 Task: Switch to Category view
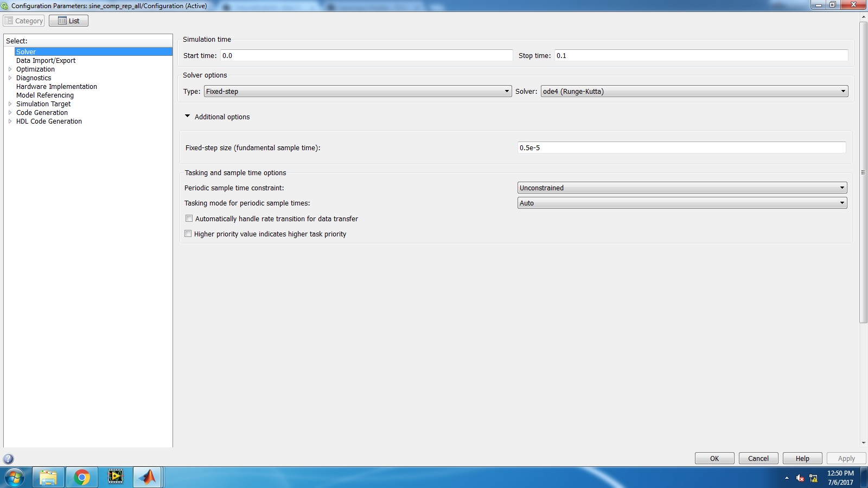click(24, 21)
